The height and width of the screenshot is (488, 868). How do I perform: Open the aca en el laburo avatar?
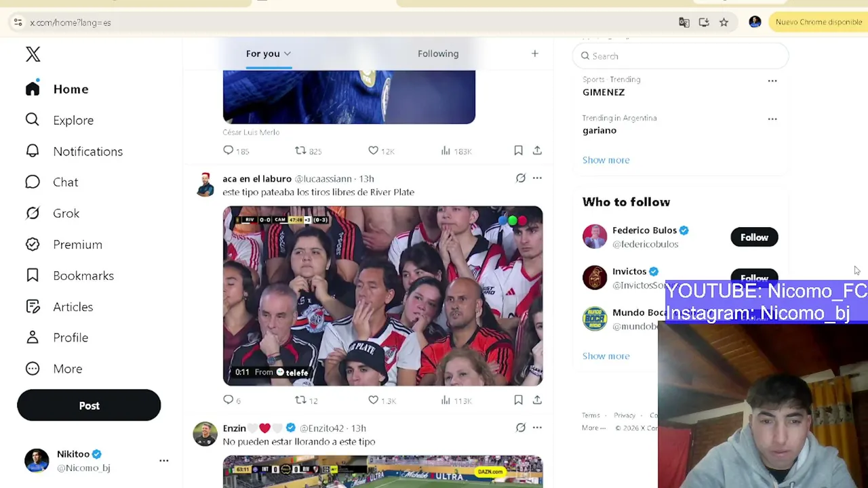pyautogui.click(x=205, y=184)
